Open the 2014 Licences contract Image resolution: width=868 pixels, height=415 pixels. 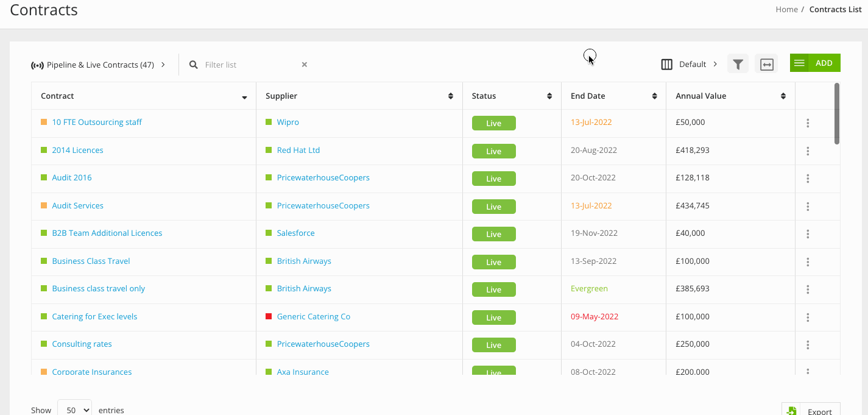[77, 150]
